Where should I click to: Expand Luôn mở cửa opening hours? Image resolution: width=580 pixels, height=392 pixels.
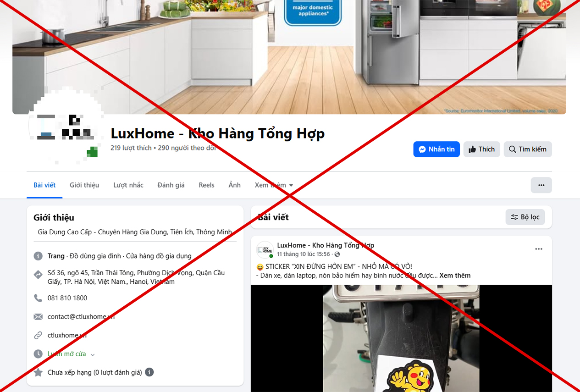(72, 354)
